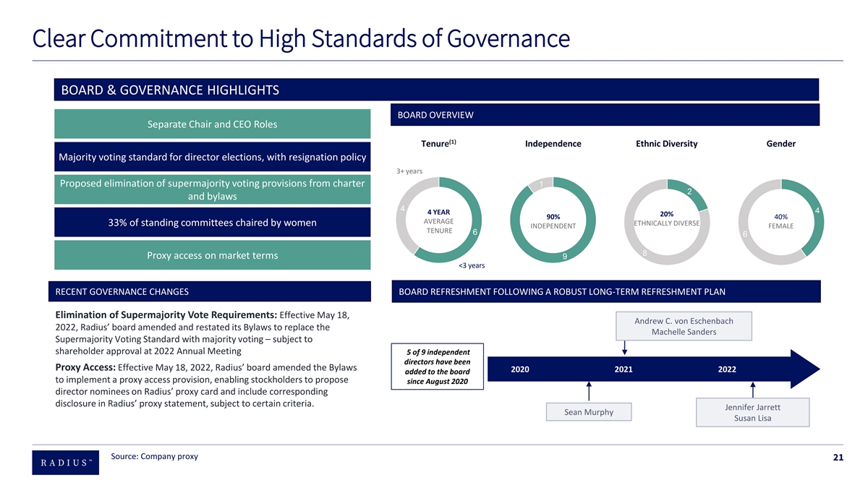
Task: Click the 2020 marker on the timeline
Action: tap(520, 369)
